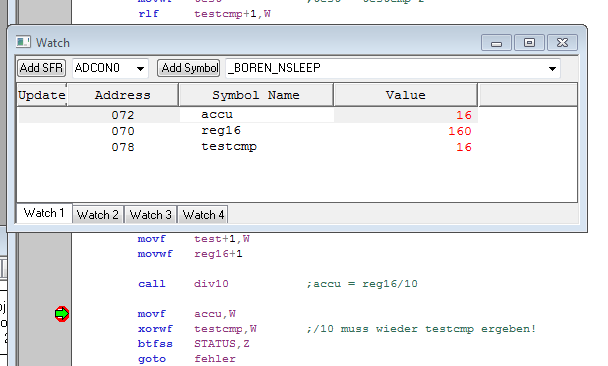Click address cell 072
Viewport: 608px width, 366px height.
tap(123, 115)
